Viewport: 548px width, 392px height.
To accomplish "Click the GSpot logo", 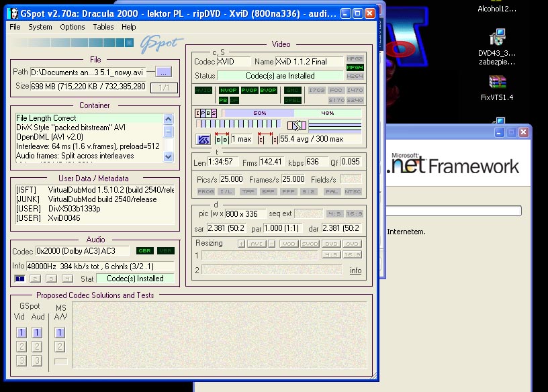I will pos(161,44).
